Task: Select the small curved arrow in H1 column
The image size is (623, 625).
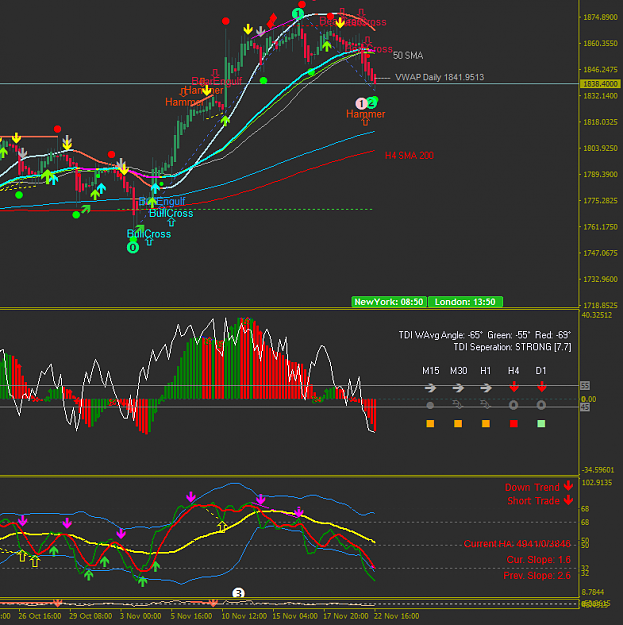Action: (x=485, y=405)
